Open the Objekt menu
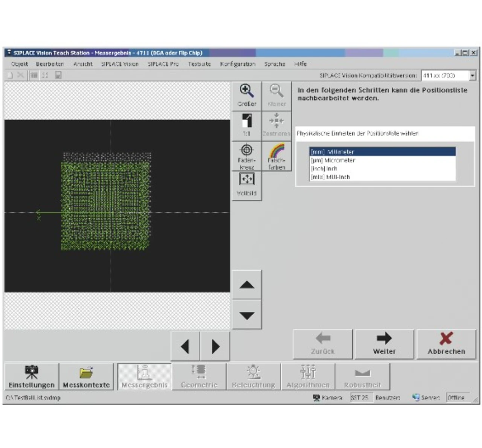Viewport: 482px width, 448px height. 20,64
